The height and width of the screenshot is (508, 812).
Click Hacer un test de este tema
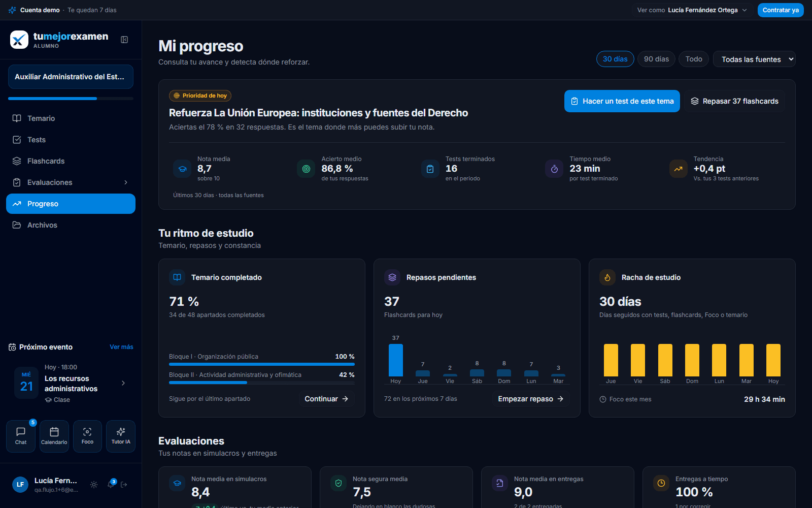(622, 101)
